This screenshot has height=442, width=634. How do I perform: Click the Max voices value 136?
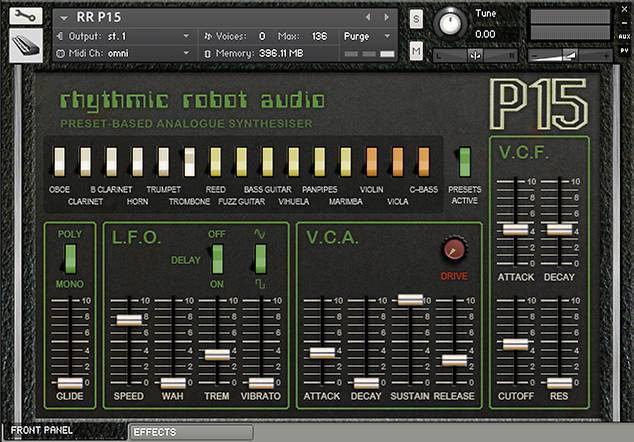point(319,36)
